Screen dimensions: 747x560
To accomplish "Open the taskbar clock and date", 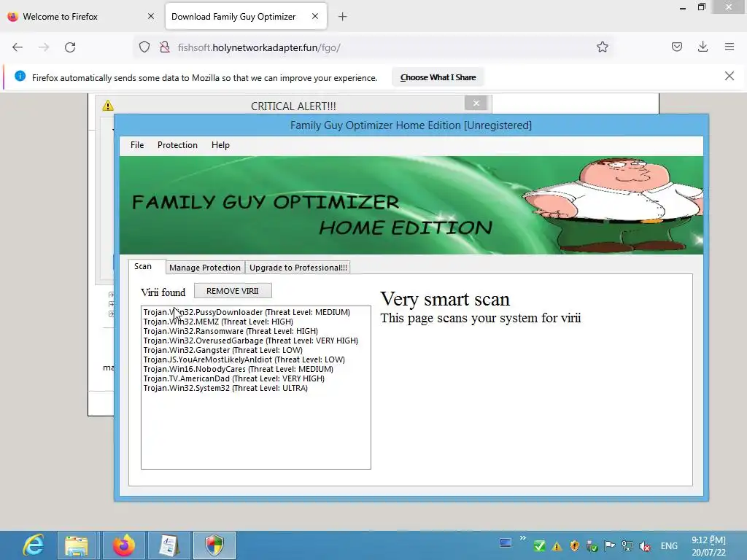I will [x=708, y=546].
